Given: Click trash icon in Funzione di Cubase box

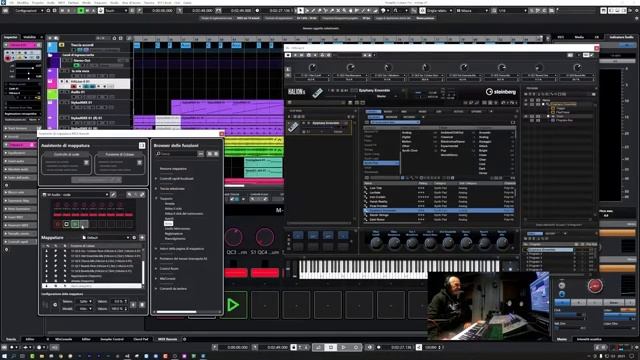Looking at the screenshot, I should (x=140, y=162).
